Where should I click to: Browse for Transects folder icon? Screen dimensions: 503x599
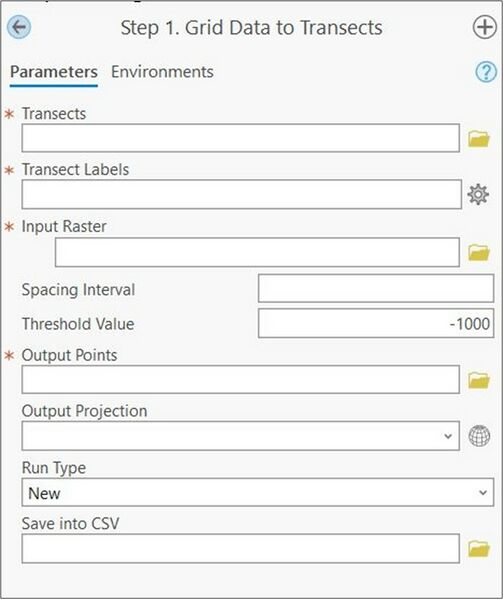[x=479, y=139]
